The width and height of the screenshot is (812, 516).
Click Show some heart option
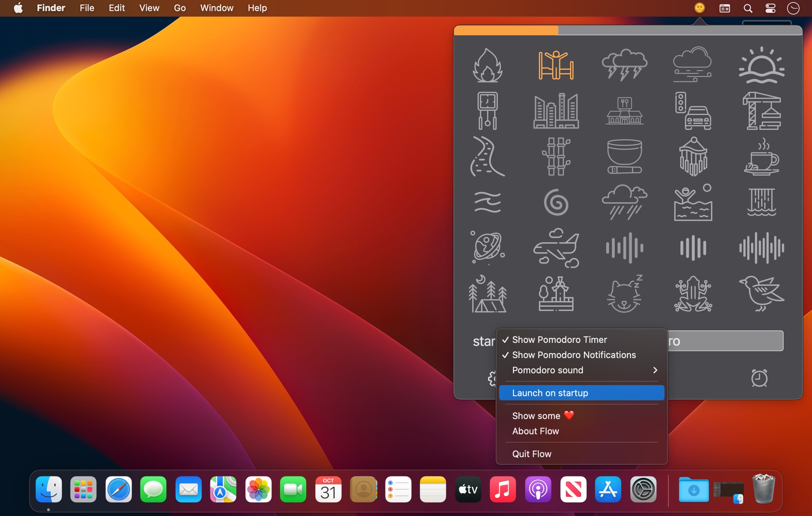[542, 416]
